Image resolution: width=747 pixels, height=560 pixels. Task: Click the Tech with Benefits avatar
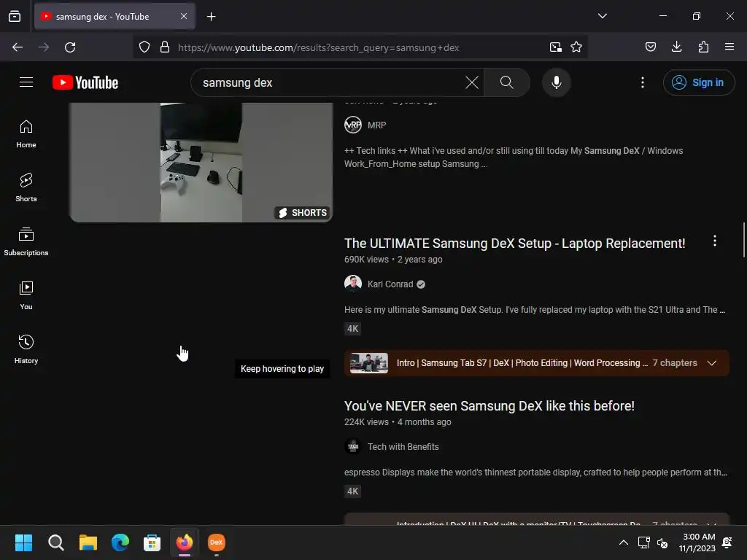[x=353, y=447]
